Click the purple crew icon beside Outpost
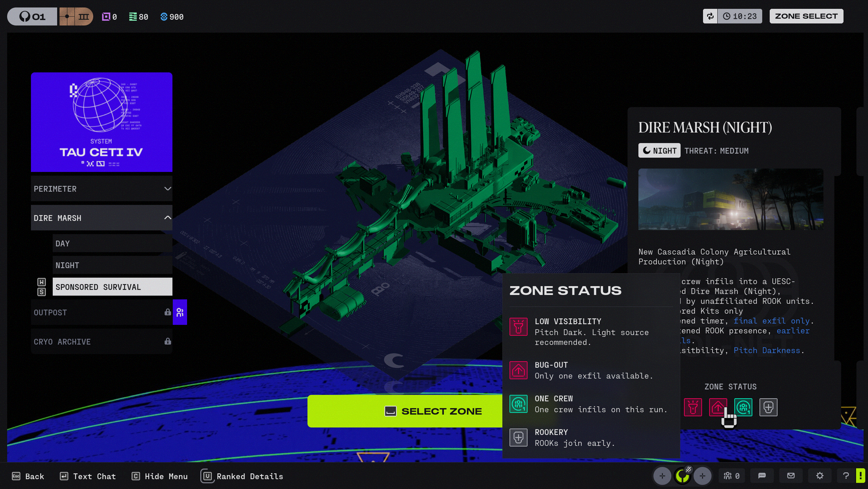This screenshot has height=489, width=868. point(180,312)
